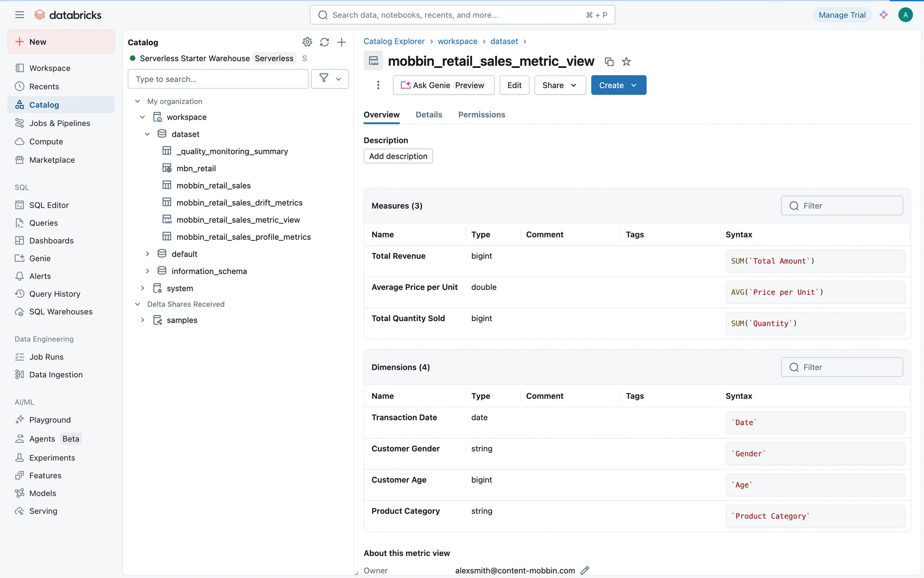Image resolution: width=924 pixels, height=578 pixels.
Task: Expand the samples catalog
Action: (142, 320)
